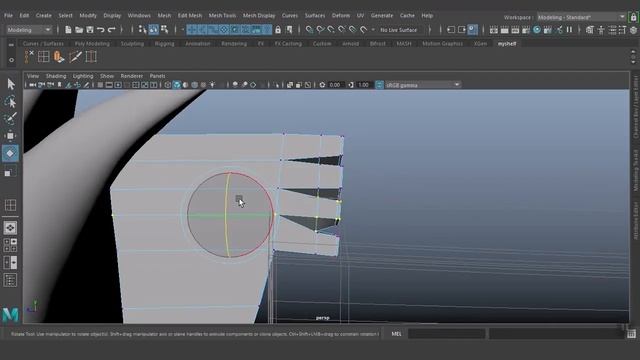Select the Move tool in toolbox
The width and height of the screenshot is (640, 360).
[11, 136]
